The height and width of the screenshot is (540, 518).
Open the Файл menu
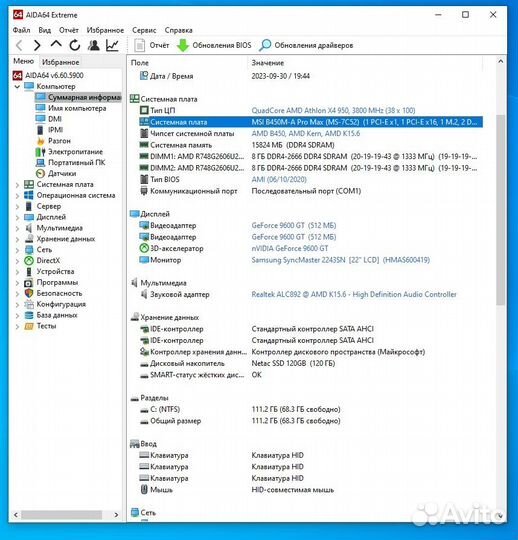(21, 30)
